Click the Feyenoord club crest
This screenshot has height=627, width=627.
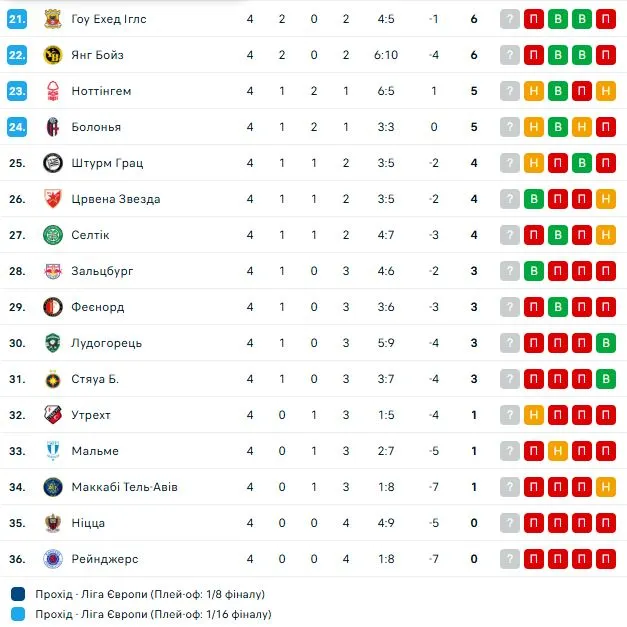(x=53, y=307)
